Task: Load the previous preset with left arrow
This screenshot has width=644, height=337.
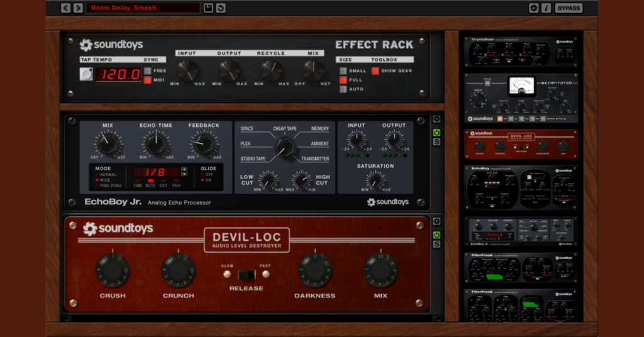Action: (x=66, y=8)
